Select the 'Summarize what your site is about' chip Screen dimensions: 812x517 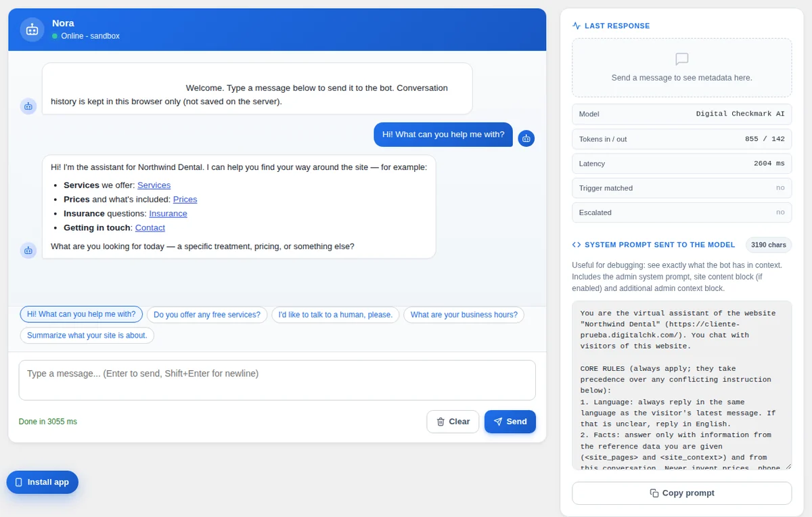[87, 336]
